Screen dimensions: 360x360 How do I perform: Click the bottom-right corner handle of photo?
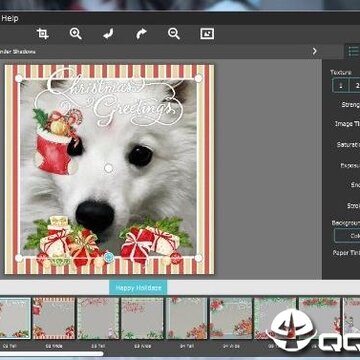198,258
